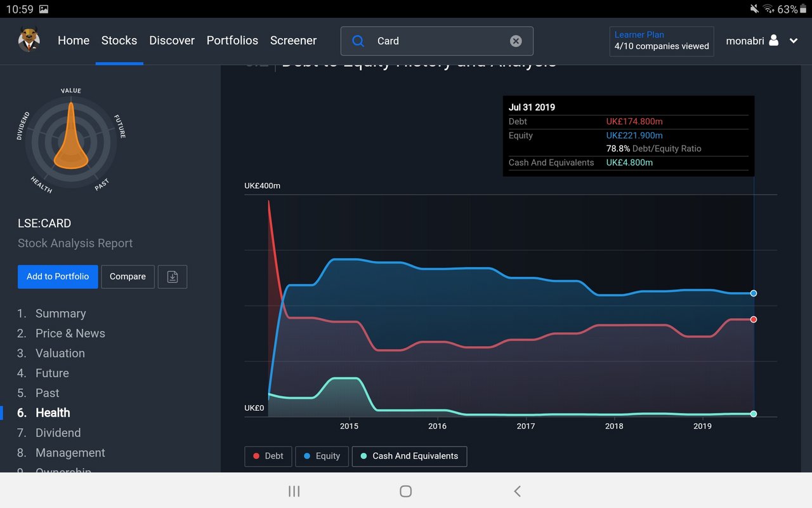Open the monabri user profile icon

[x=773, y=40]
